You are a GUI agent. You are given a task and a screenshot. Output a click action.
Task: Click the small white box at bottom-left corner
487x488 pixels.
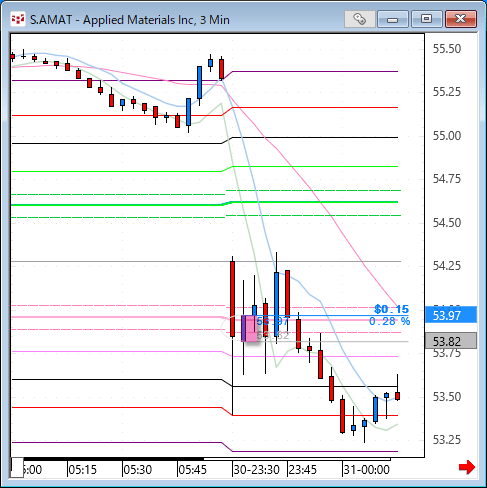(17, 467)
